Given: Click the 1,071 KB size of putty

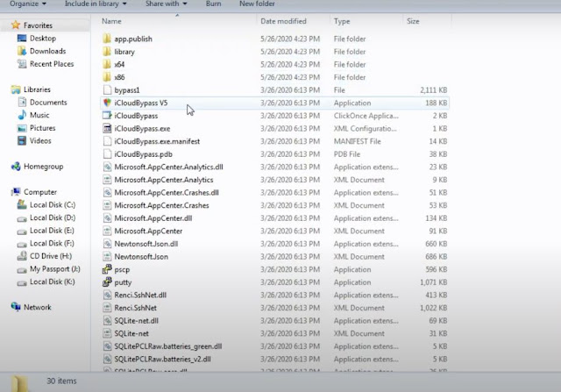Looking at the screenshot, I should 434,282.
